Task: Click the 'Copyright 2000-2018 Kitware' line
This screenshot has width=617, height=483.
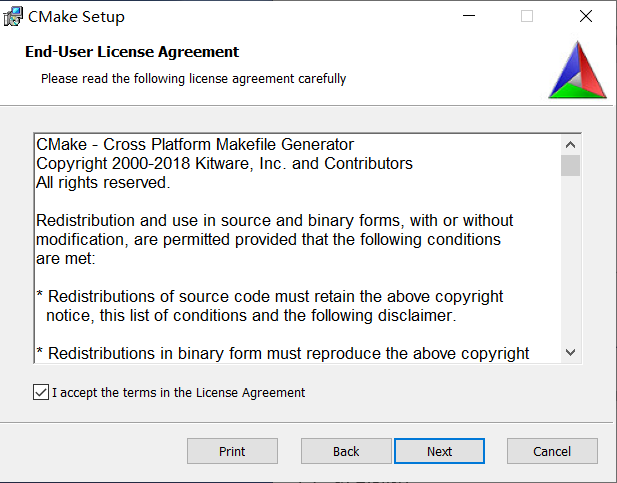Action: [x=224, y=163]
